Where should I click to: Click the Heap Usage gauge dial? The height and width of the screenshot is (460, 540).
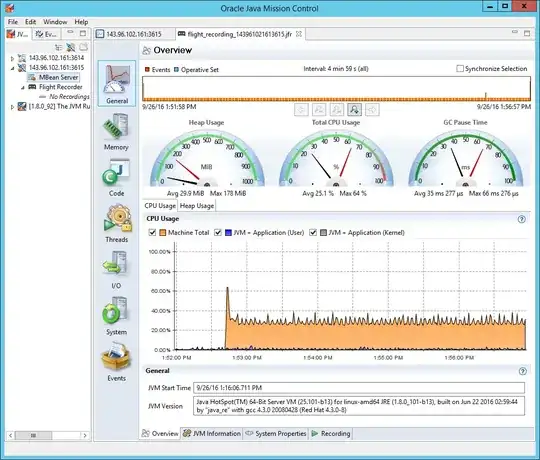(207, 158)
